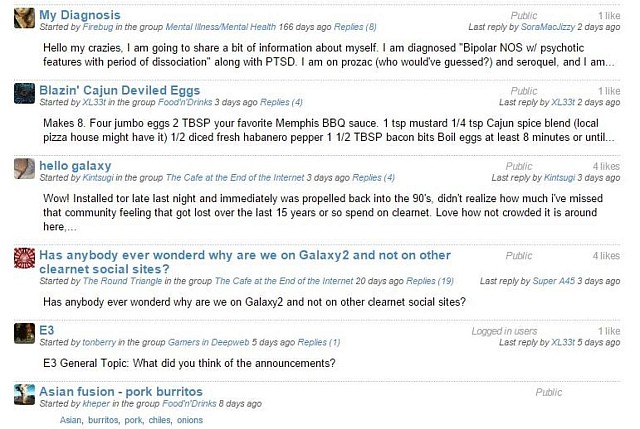The height and width of the screenshot is (429, 640).
Task: Select the burritos tag
Action: click(x=103, y=420)
